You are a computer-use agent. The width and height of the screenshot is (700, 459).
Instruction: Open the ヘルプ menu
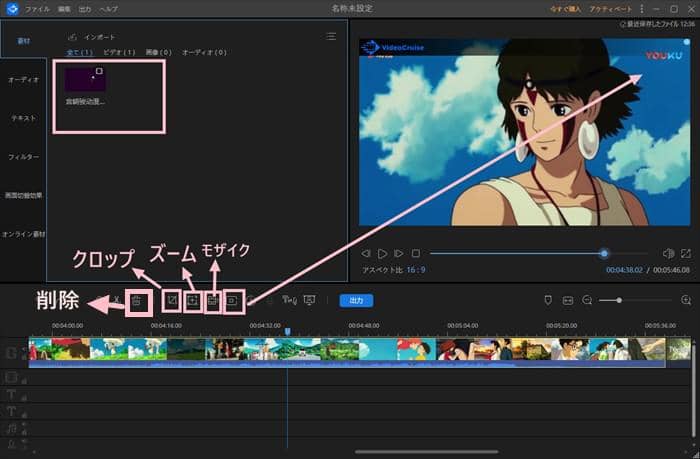[109, 9]
